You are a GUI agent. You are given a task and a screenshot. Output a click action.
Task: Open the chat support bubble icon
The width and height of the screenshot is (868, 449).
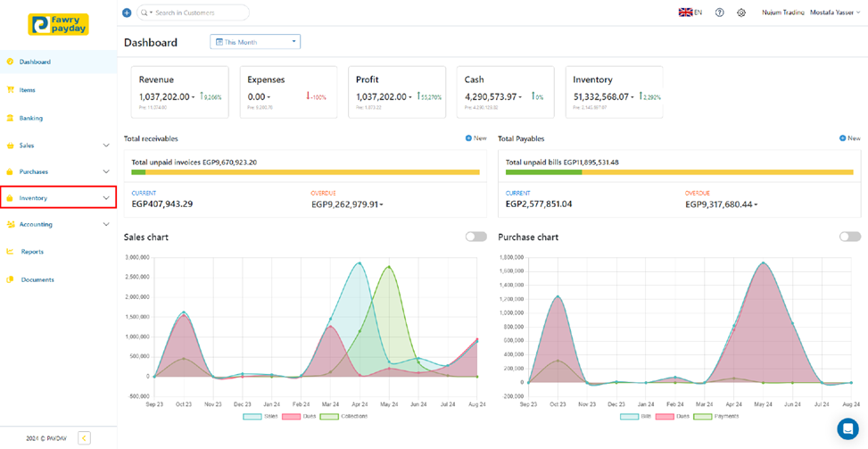tap(847, 428)
